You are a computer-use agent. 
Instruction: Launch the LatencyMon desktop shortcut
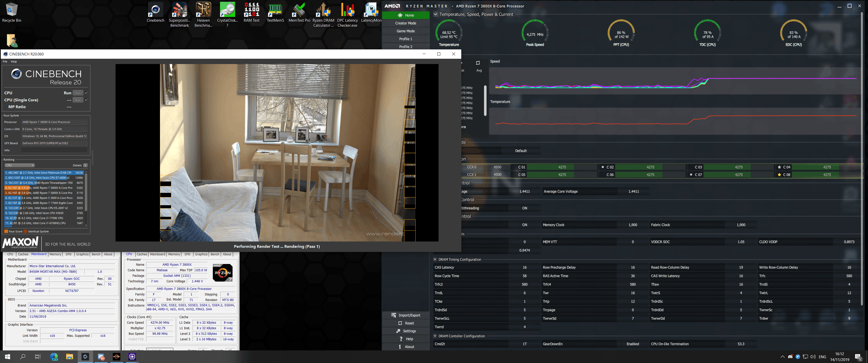tap(371, 12)
